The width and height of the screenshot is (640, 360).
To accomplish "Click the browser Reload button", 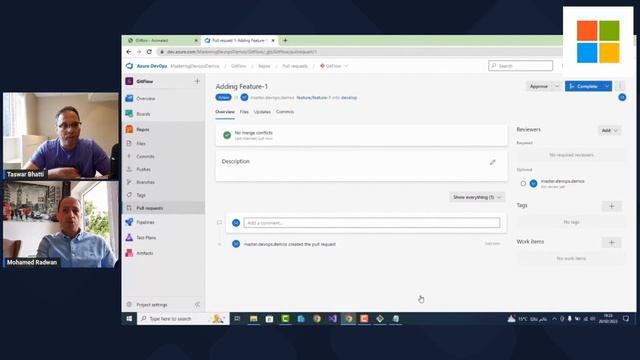I will (149, 52).
